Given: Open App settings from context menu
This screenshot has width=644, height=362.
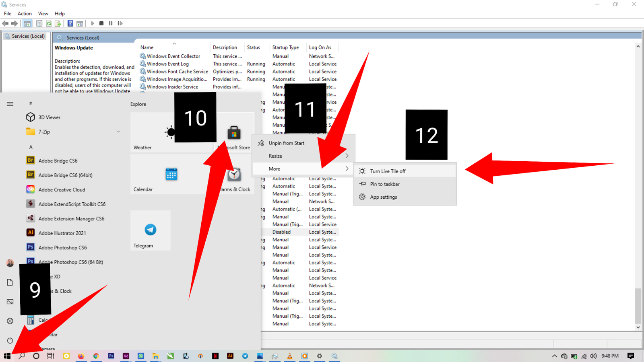Looking at the screenshot, I should (x=405, y=197).
